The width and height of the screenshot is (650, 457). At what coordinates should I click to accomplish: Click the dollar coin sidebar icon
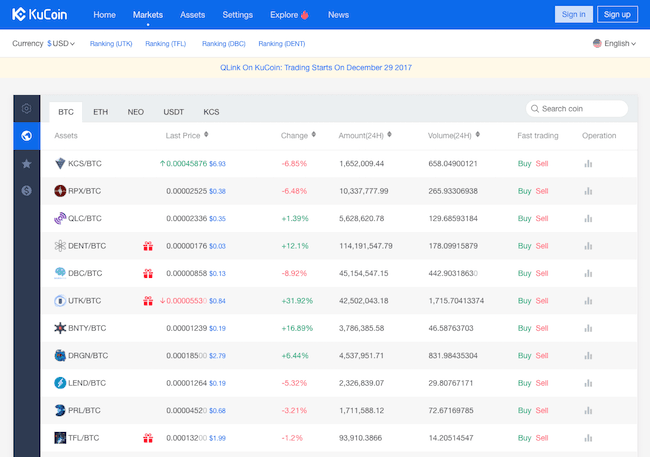point(26,190)
